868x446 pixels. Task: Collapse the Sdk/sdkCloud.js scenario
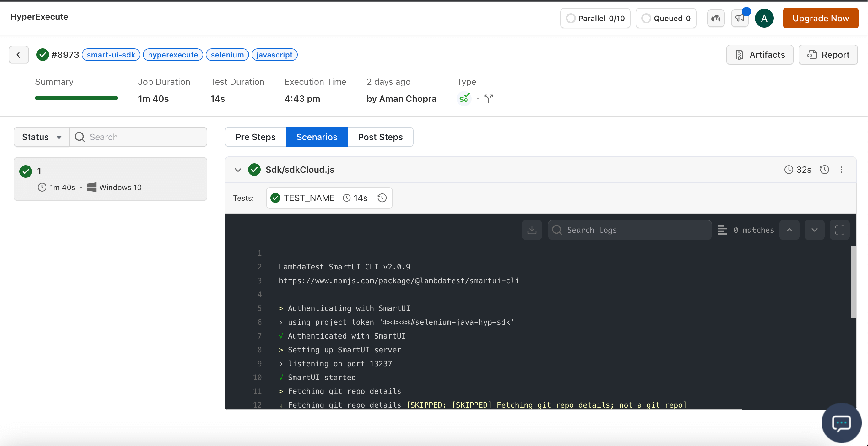[x=238, y=170]
